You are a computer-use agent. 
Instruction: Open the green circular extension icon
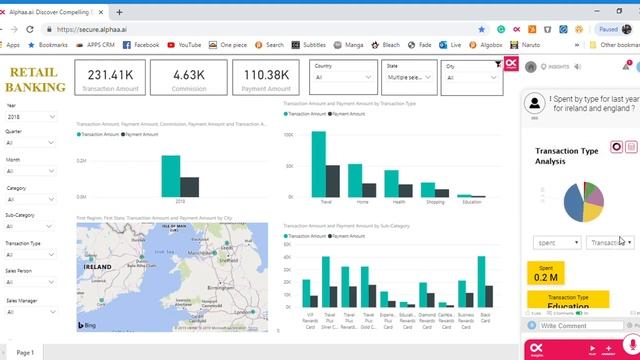501,29
